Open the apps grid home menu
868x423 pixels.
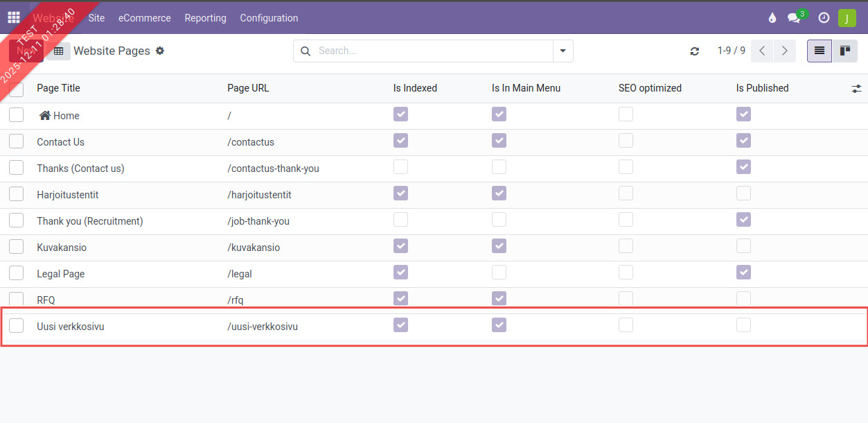click(14, 17)
